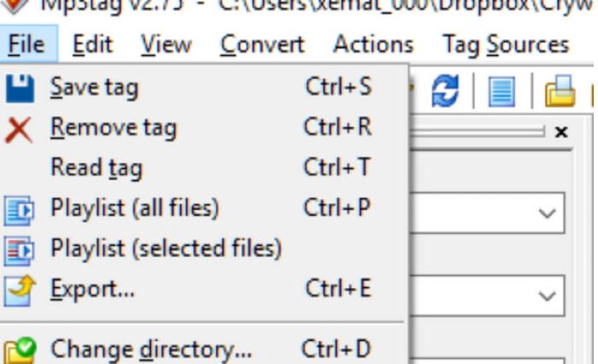Click the Playlist (all files) icon
Image resolution: width=598 pixels, height=364 pixels.
[x=19, y=210]
